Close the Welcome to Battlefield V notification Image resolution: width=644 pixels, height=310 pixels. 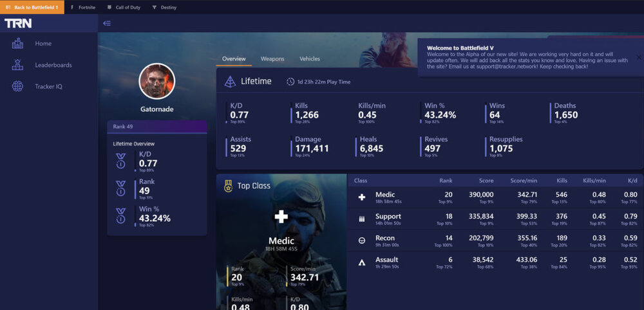click(639, 57)
